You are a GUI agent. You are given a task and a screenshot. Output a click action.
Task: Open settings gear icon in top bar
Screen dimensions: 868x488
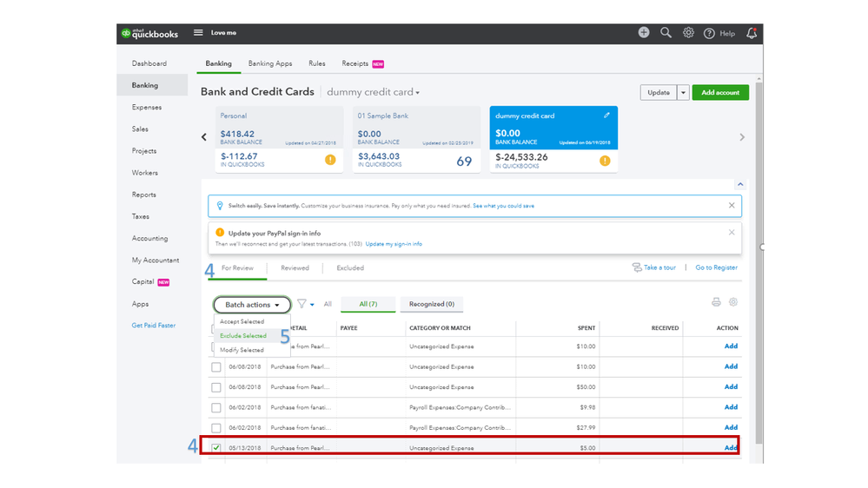[x=688, y=33]
